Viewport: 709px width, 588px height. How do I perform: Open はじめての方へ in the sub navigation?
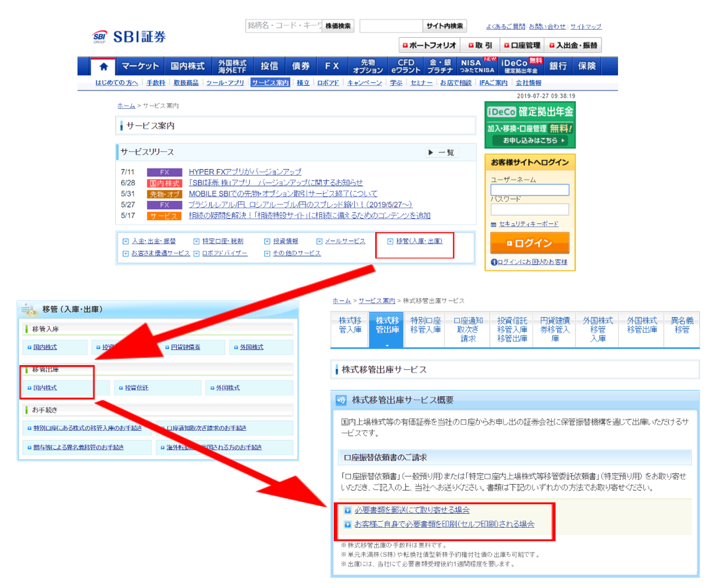tap(117, 83)
